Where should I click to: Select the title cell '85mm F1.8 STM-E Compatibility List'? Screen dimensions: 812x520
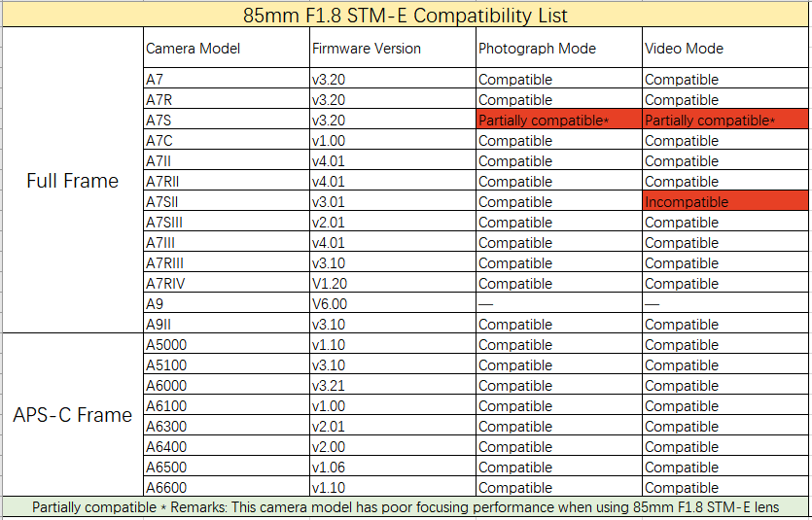406,16
